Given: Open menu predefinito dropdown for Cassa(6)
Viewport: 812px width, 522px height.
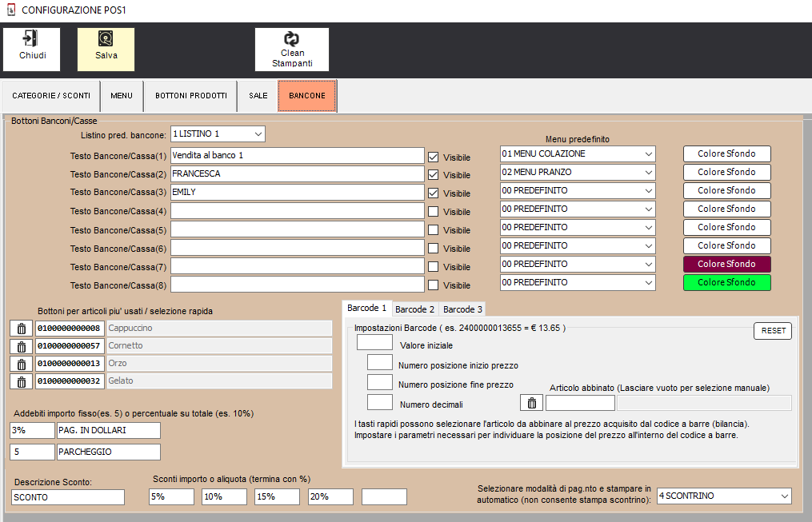Looking at the screenshot, I should tap(578, 245).
